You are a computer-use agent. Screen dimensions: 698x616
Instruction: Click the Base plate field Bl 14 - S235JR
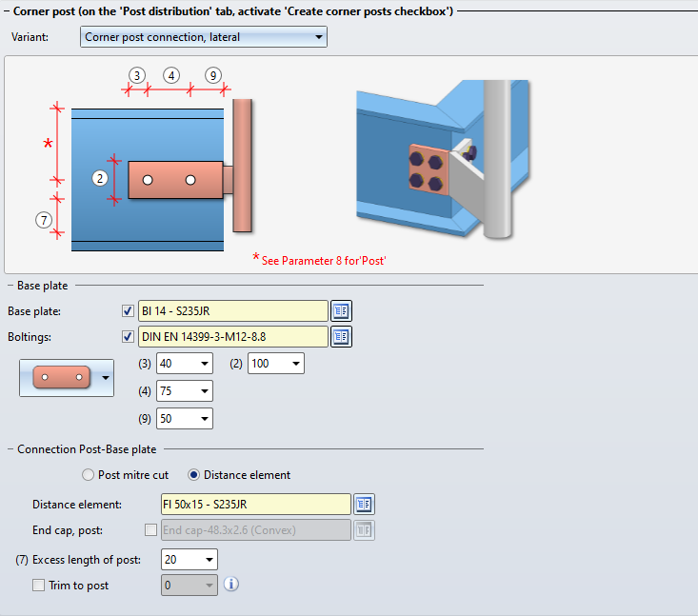233,310
